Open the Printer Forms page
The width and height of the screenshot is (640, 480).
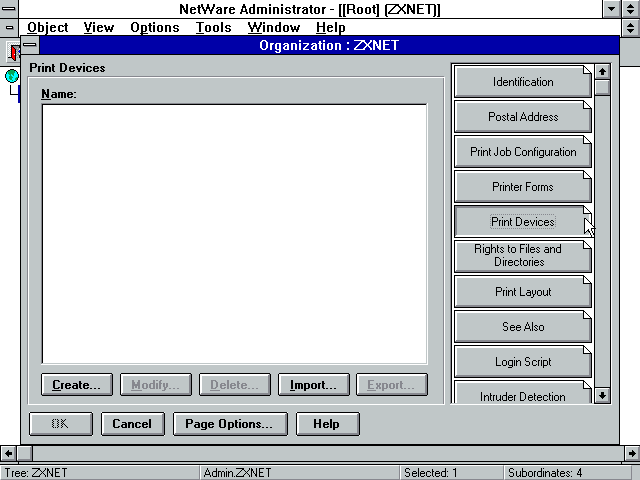pyautogui.click(x=522, y=187)
